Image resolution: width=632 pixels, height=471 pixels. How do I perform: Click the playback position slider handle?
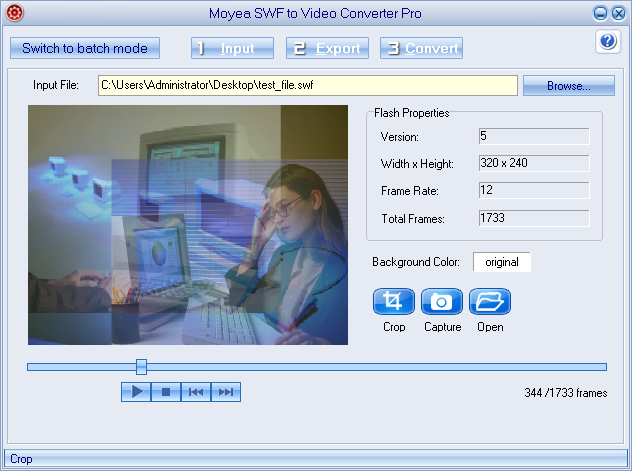[141, 367]
